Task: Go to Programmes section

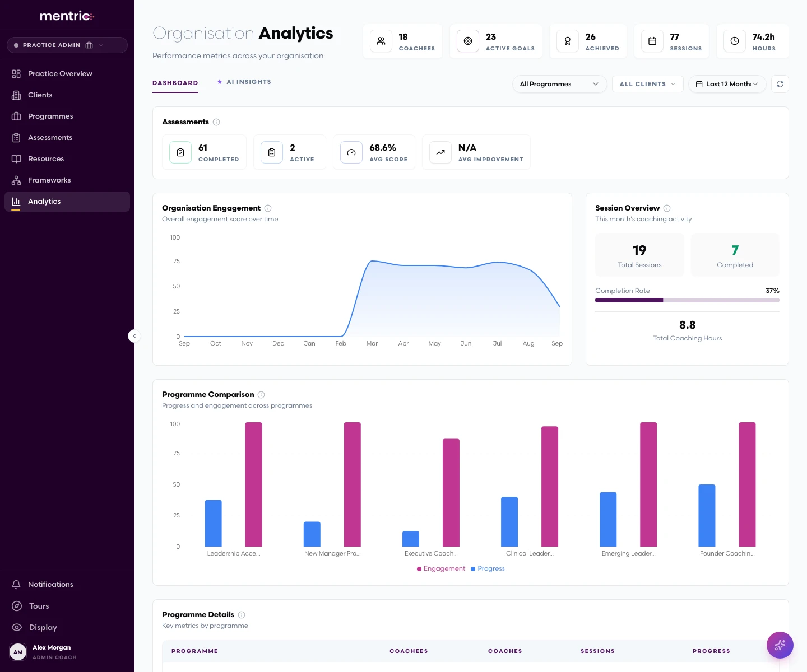Action: click(67, 116)
